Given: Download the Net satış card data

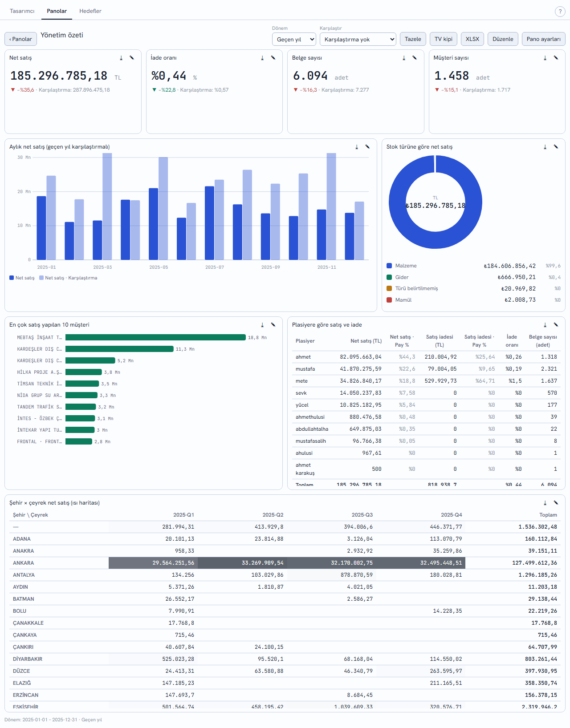Looking at the screenshot, I should tap(121, 58).
